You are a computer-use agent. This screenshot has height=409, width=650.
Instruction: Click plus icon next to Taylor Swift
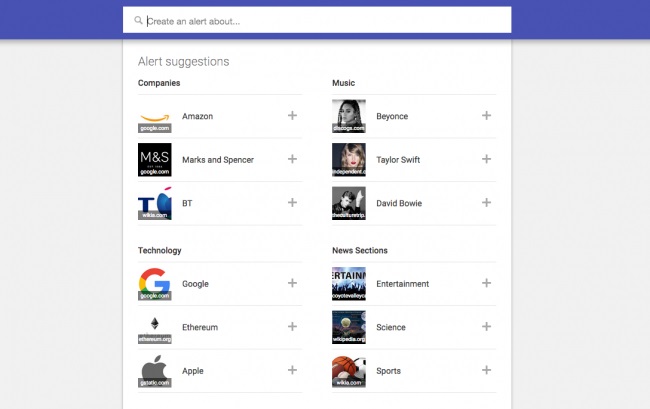click(486, 159)
